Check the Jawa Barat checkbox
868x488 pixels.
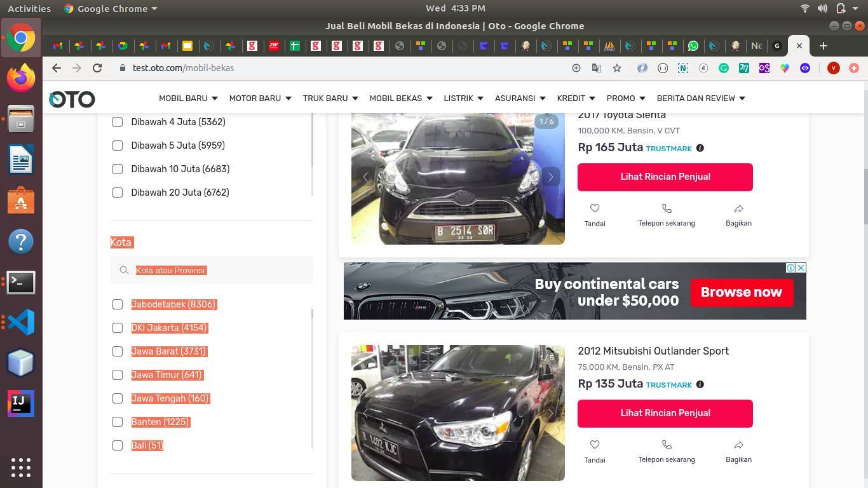[118, 351]
